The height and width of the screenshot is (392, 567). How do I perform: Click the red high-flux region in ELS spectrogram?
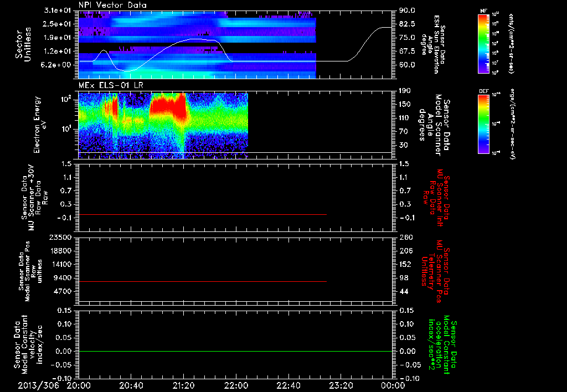168,105
